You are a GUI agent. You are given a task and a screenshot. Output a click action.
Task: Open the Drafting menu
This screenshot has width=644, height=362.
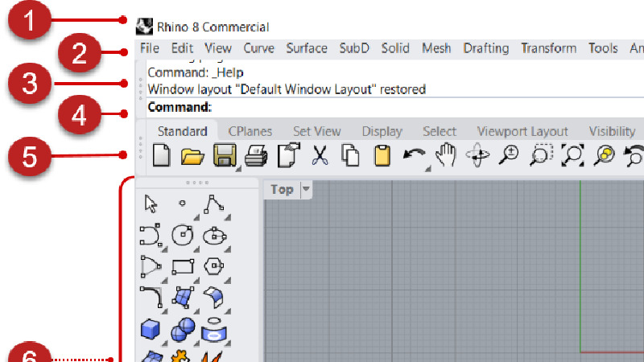[486, 48]
